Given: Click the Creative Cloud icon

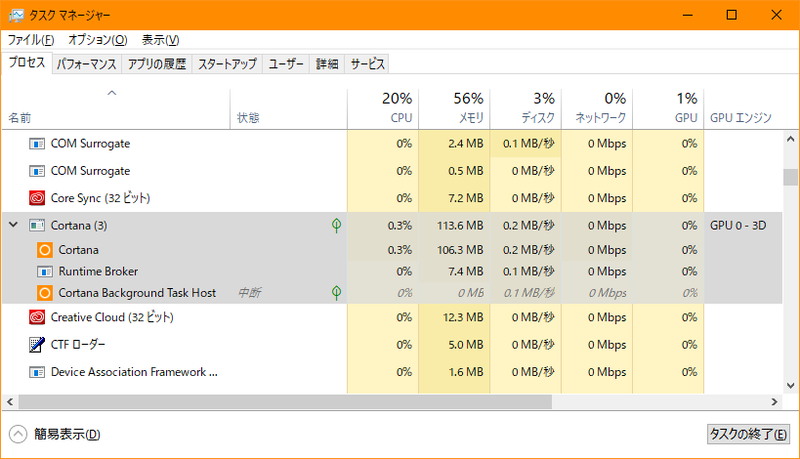Looking at the screenshot, I should tap(37, 317).
